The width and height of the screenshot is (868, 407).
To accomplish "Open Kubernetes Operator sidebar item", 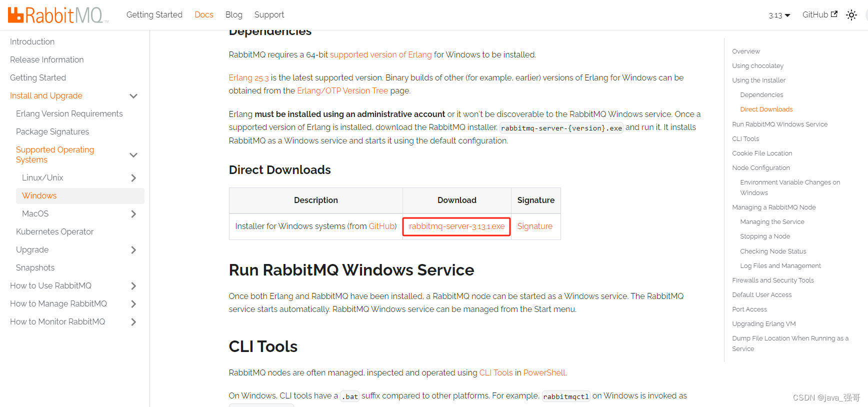I will (55, 231).
